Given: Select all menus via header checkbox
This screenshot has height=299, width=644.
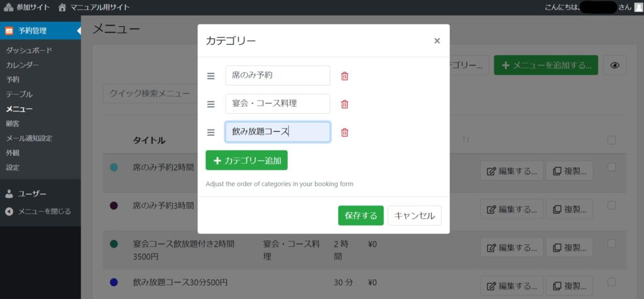Looking at the screenshot, I should [611, 140].
